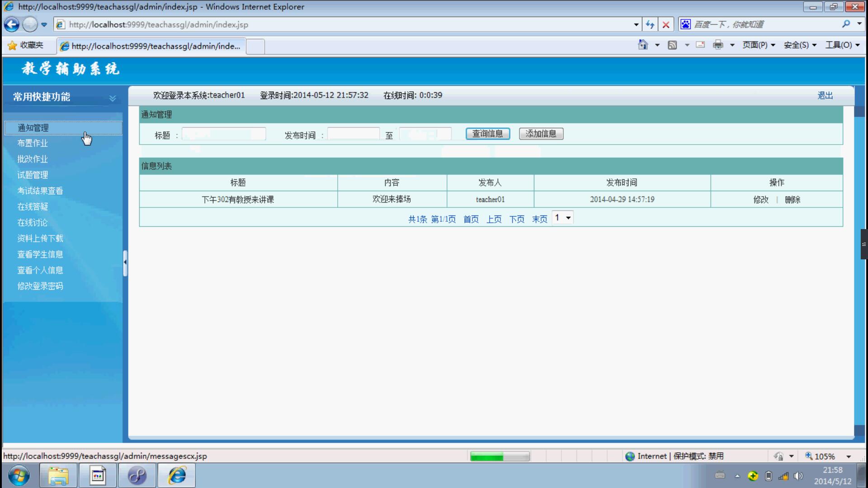Viewport: 868px width, 488px height.
Task: Click the 标题 search input field
Action: point(224,134)
